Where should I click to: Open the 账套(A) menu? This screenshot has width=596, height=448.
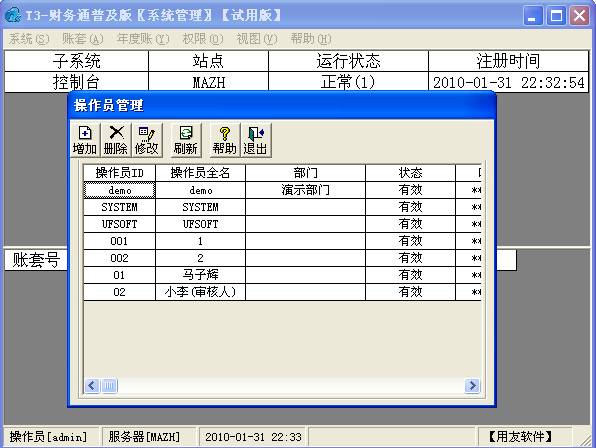(x=82, y=39)
